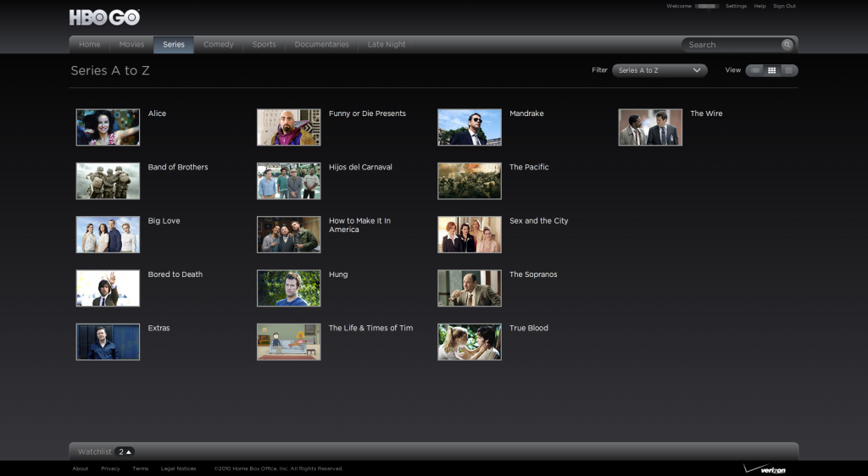This screenshot has height=476, width=868.
Task: Open the True Blood thumbnail
Action: click(470, 341)
